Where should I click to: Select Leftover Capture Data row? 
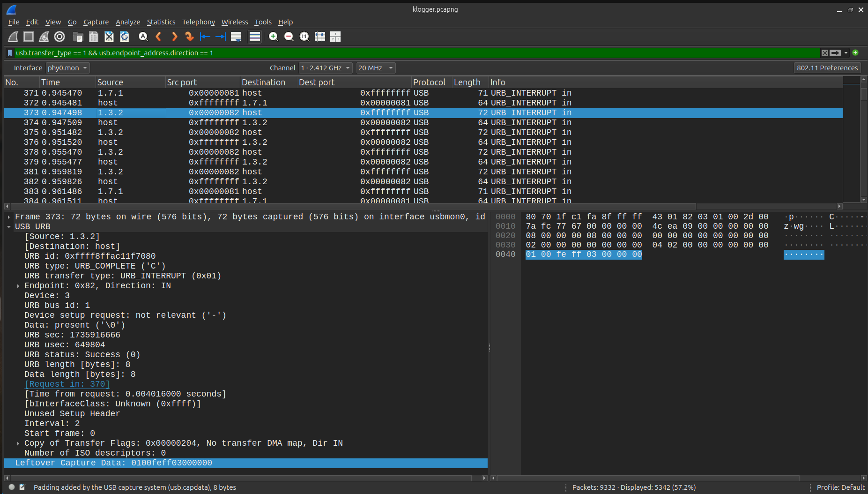pyautogui.click(x=245, y=463)
